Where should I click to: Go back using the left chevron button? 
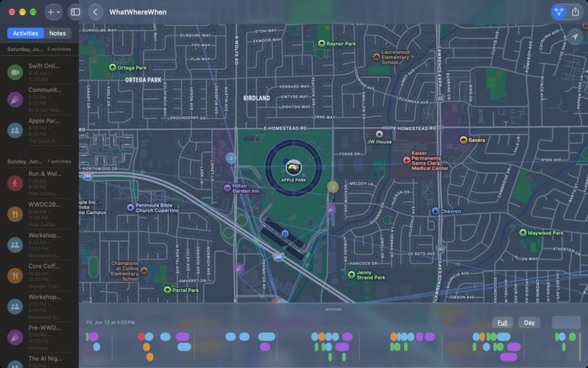point(96,12)
